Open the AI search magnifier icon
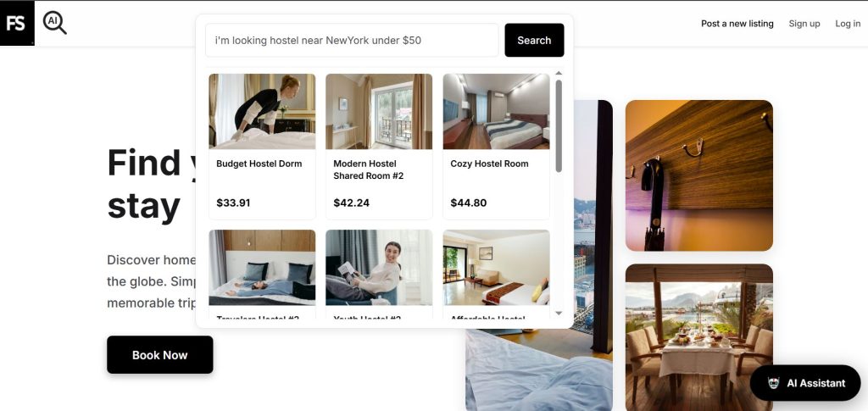This screenshot has width=868, height=411. pos(55,23)
